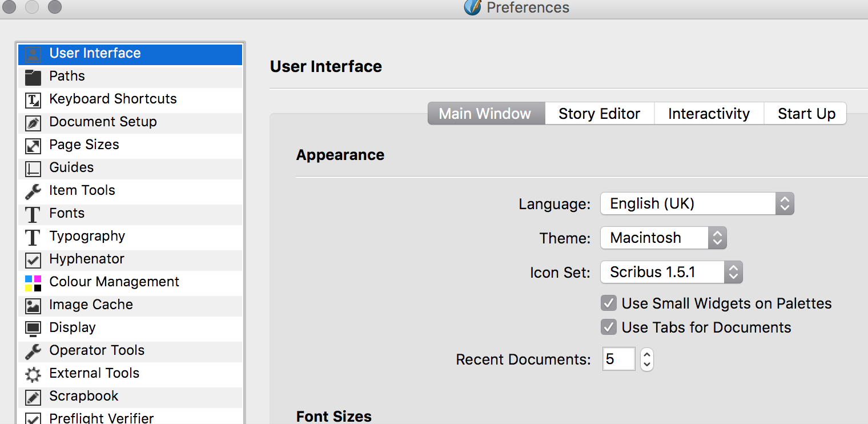Switch to the Start Up tab
This screenshot has height=424, width=868.
pos(806,114)
